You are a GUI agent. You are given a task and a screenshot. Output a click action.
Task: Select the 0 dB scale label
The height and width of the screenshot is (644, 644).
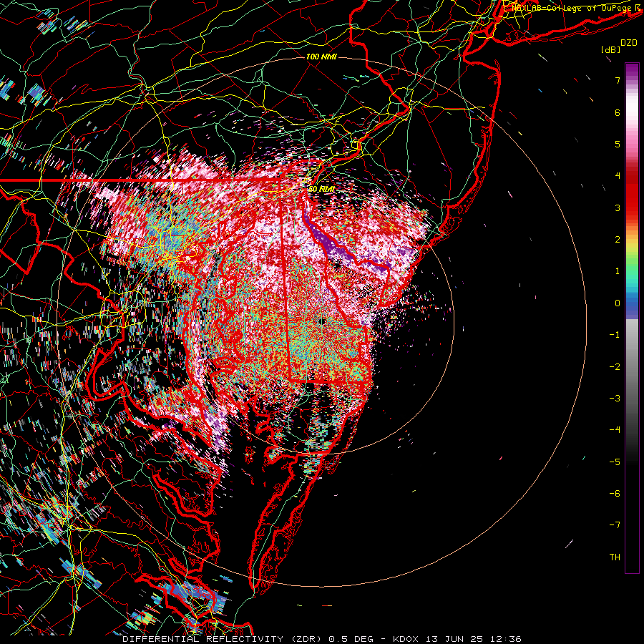click(x=618, y=303)
